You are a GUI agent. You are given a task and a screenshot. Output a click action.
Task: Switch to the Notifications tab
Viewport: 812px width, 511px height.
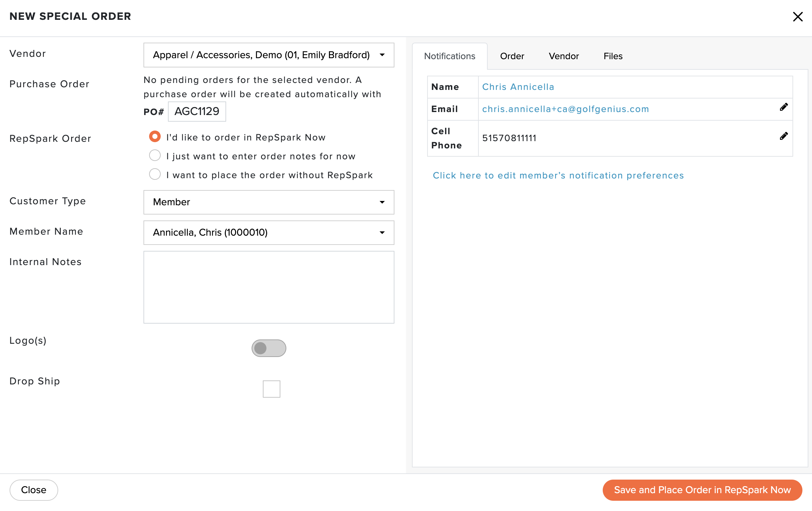coord(450,56)
